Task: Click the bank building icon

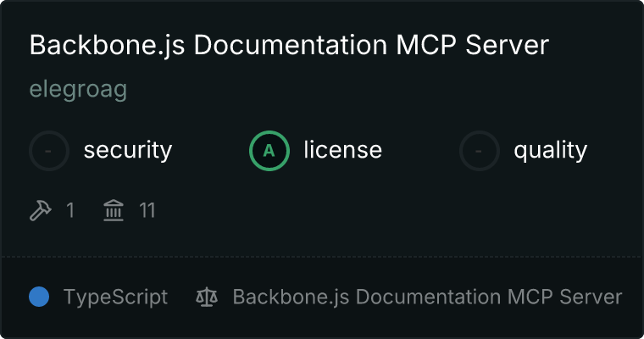Action: click(x=114, y=210)
